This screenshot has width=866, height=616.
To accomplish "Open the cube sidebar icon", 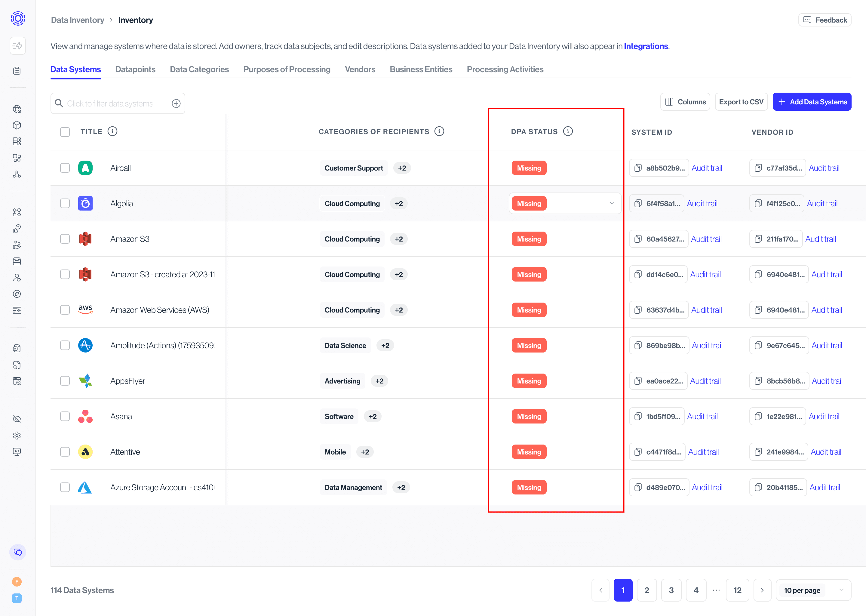I will (17, 125).
